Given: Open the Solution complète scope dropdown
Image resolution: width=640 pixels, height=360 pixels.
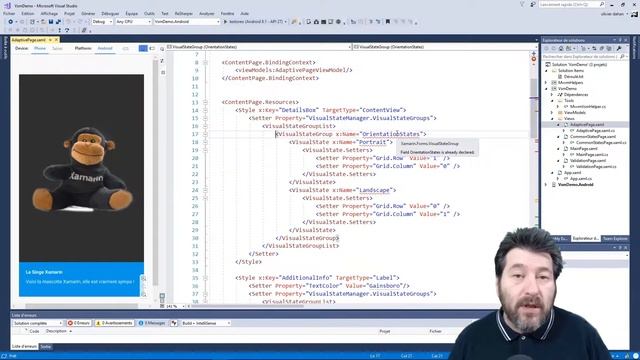Looking at the screenshot, I should pyautogui.click(x=38, y=323).
